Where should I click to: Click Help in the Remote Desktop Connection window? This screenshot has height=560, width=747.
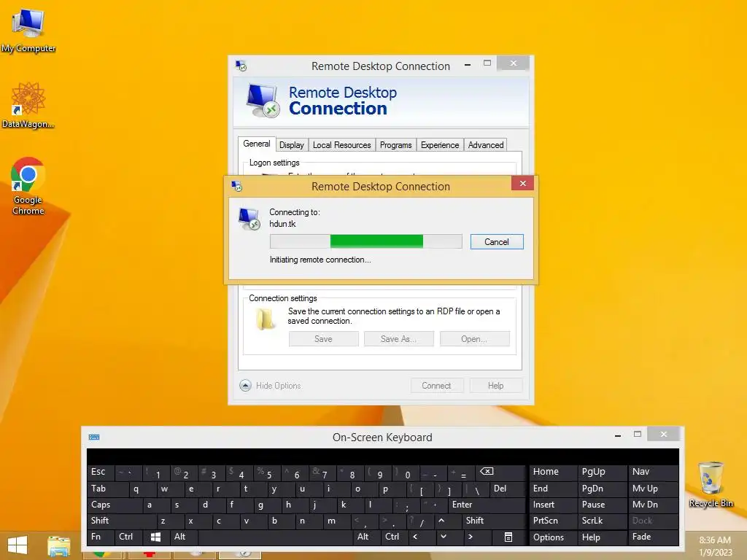pyautogui.click(x=495, y=386)
